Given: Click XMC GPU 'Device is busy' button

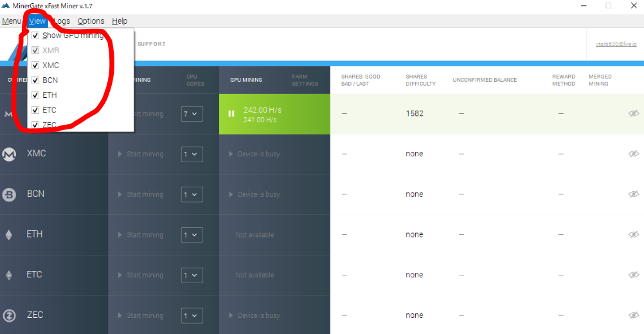Looking at the screenshot, I should (255, 154).
